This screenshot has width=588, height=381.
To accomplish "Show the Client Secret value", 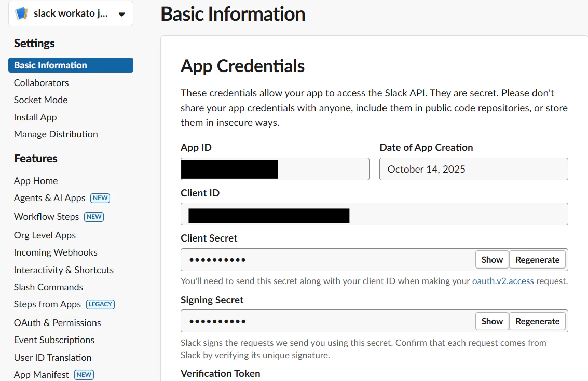I will 492,260.
